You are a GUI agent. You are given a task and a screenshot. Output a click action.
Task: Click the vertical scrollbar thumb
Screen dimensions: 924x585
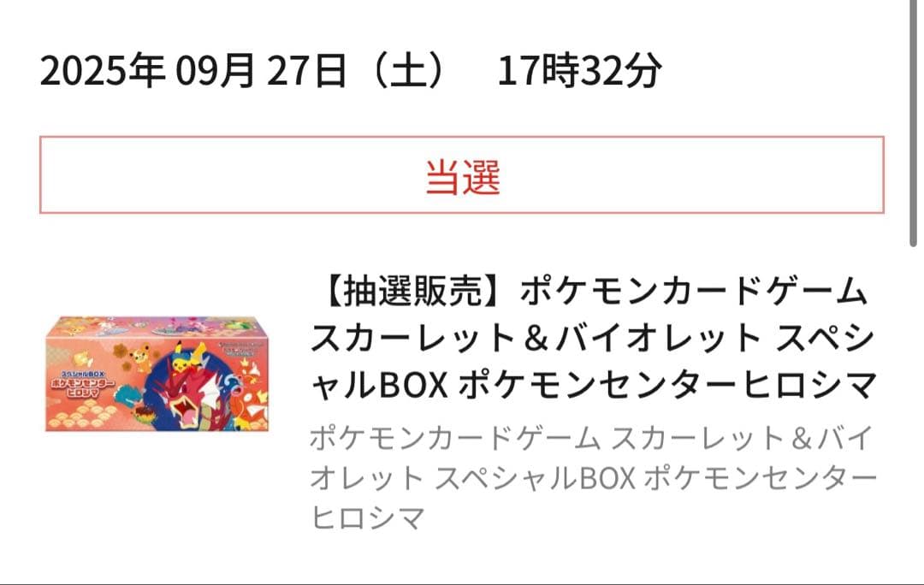click(x=914, y=122)
